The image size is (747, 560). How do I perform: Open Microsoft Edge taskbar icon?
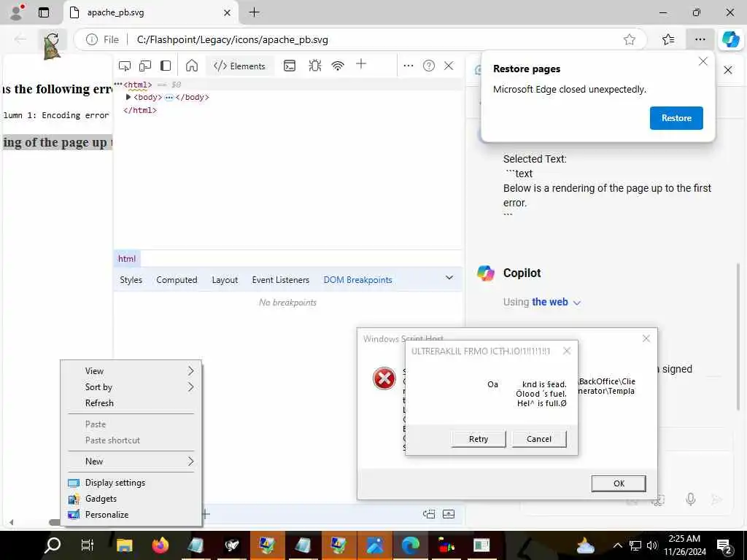point(410,545)
